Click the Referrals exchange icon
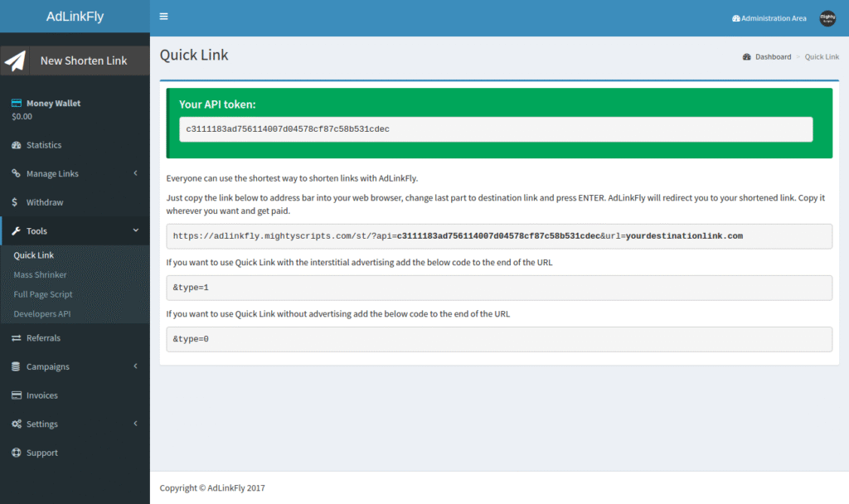This screenshot has height=504, width=849. pyautogui.click(x=17, y=337)
